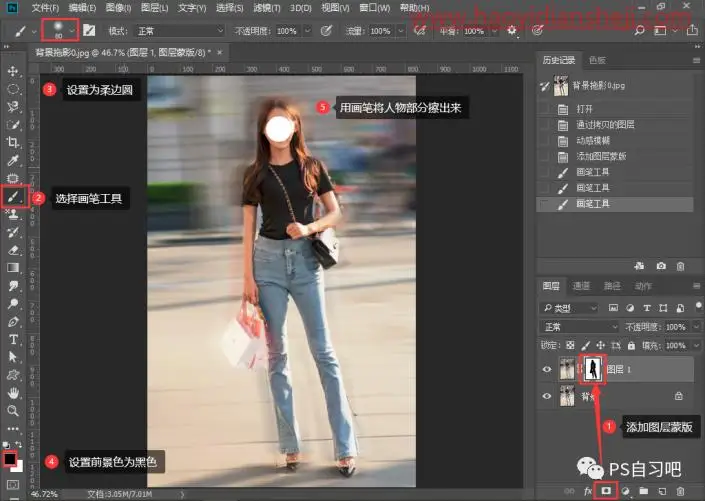Select the Crop tool
Viewport: 705px width, 501px height.
pos(13,142)
